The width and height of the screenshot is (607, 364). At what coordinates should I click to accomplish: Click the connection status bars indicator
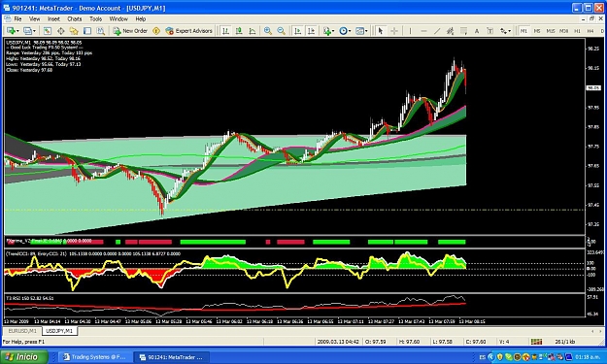coord(536,342)
